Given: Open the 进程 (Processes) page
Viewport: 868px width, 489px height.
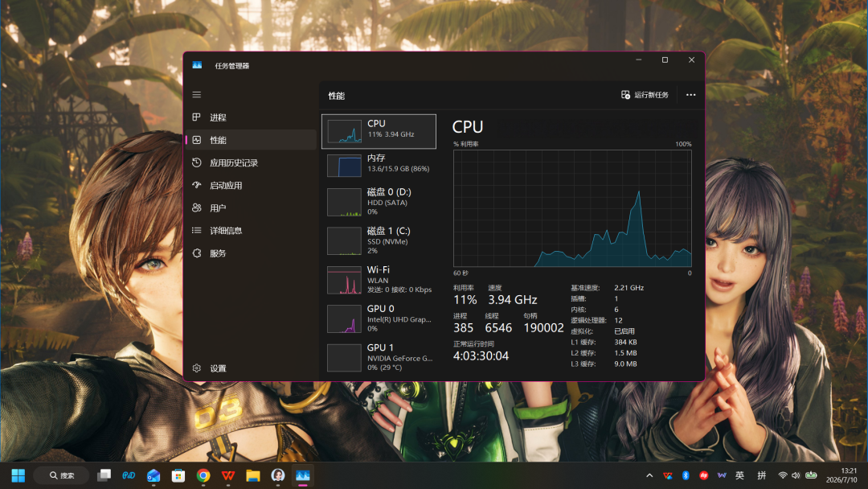Looking at the screenshot, I should tap(252, 117).
